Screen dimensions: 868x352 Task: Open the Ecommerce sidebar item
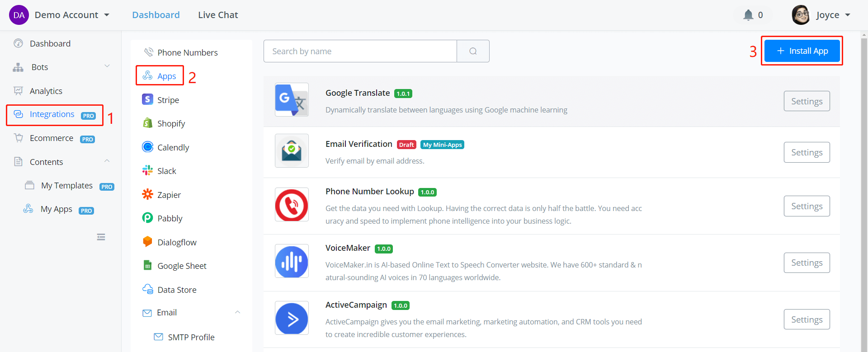(x=52, y=138)
